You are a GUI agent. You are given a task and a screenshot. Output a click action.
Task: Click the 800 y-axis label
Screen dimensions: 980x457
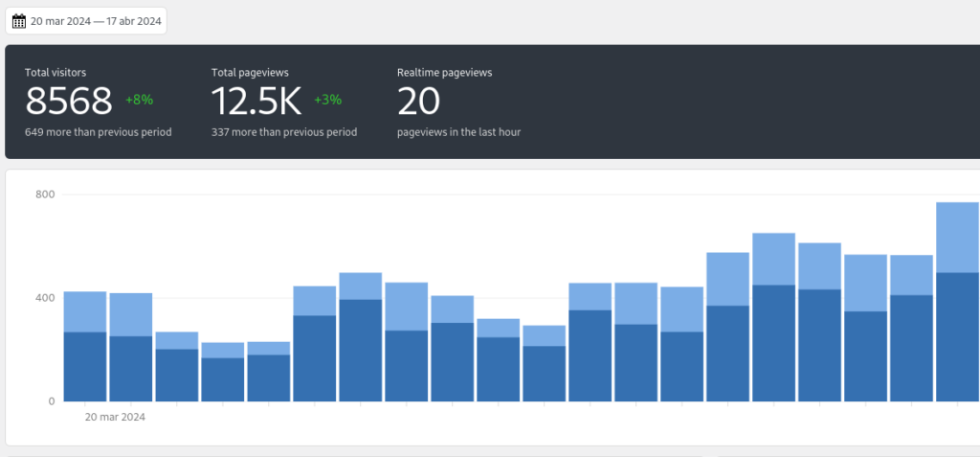(46, 194)
